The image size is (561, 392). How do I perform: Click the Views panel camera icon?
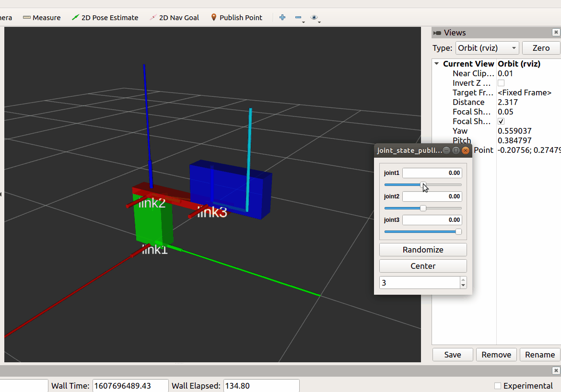click(438, 33)
